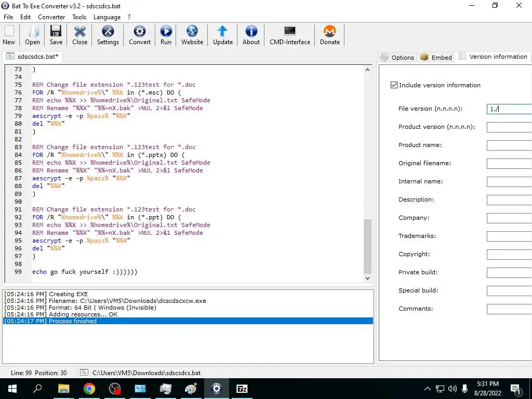Viewport: 532px width, 399px height.
Task: Open the Tools menu
Action: [79, 17]
